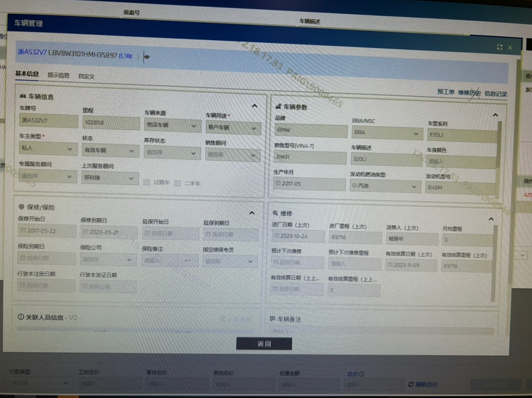The image size is (532, 398).
Task: Open 车辆来源 dropdown
Action: 172,125
